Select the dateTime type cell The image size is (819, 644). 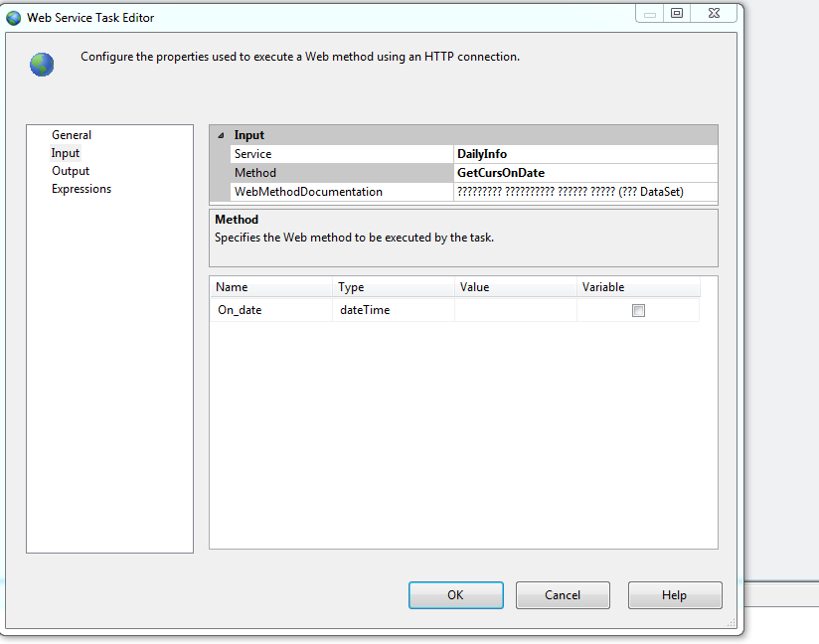click(x=394, y=310)
